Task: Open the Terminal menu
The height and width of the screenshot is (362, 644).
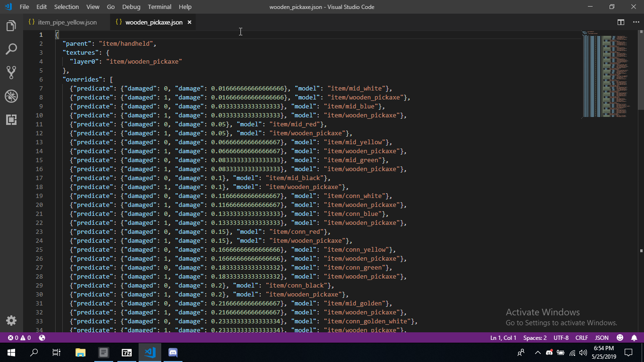Action: tap(159, 7)
